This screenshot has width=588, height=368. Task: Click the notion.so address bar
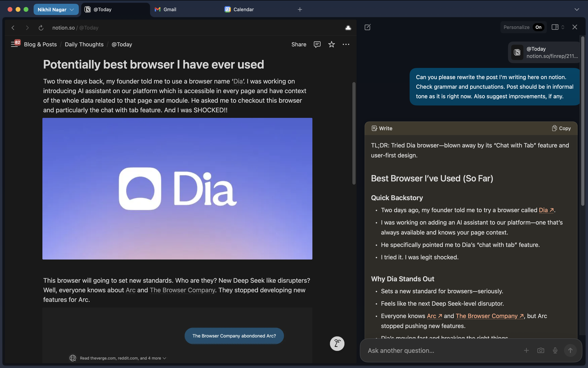(x=75, y=28)
